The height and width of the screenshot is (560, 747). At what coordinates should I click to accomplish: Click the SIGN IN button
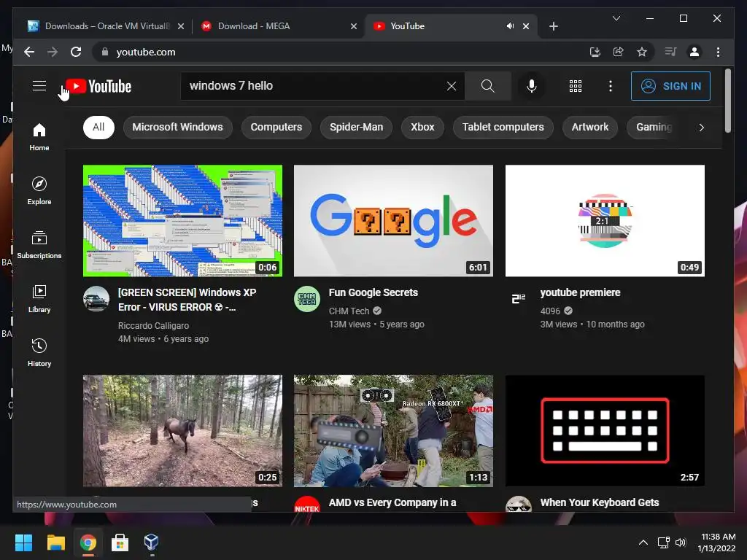coord(670,86)
